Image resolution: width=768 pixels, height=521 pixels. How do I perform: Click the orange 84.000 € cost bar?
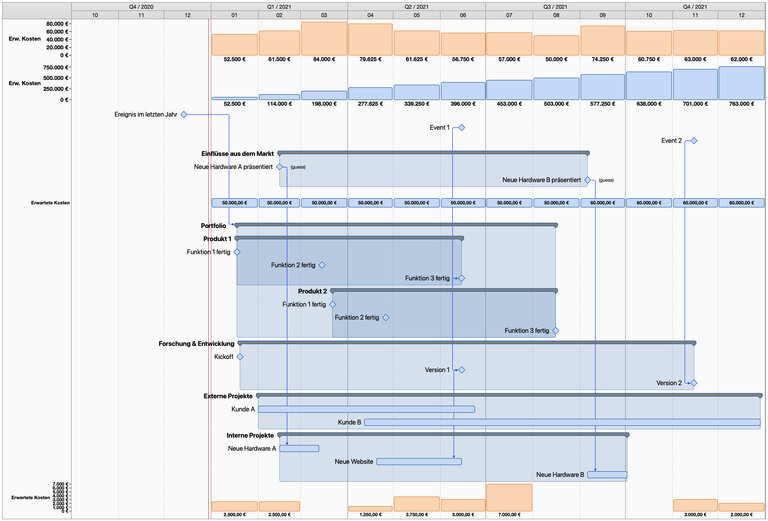[x=324, y=38]
